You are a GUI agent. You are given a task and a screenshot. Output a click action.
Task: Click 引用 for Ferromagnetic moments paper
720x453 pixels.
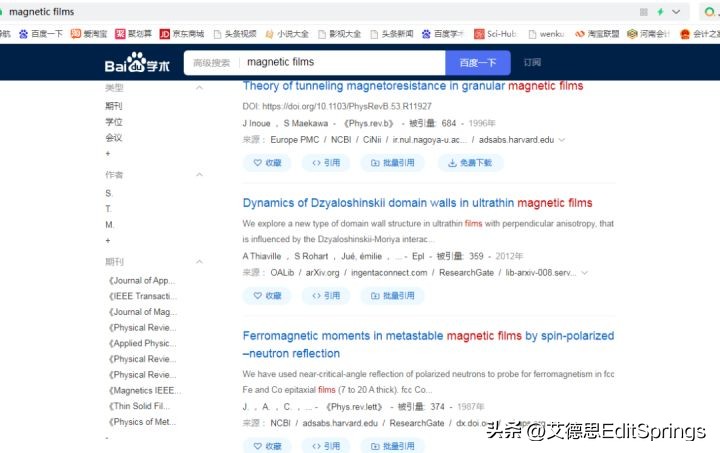click(326, 446)
